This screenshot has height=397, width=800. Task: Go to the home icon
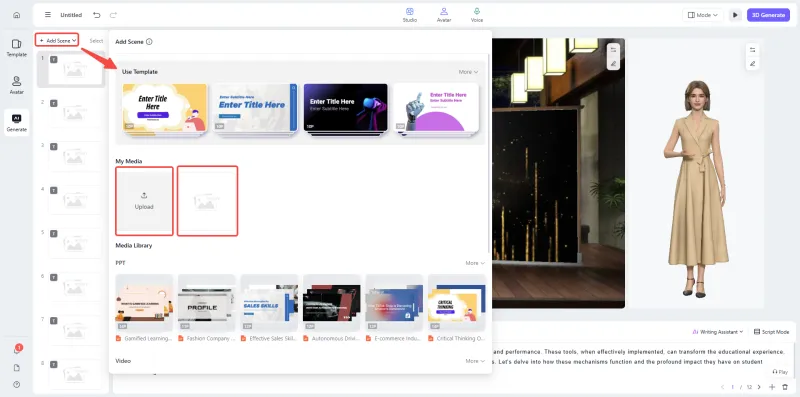[x=16, y=15]
